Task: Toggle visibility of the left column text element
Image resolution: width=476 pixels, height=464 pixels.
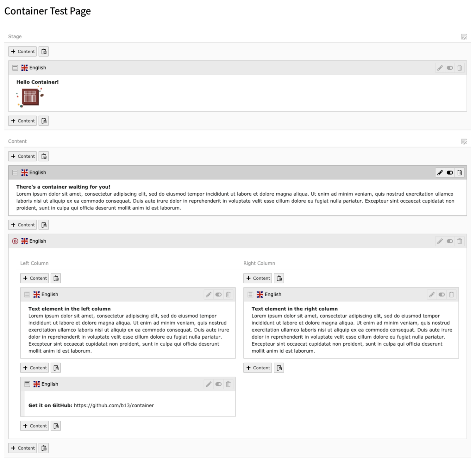Action: tap(218, 294)
